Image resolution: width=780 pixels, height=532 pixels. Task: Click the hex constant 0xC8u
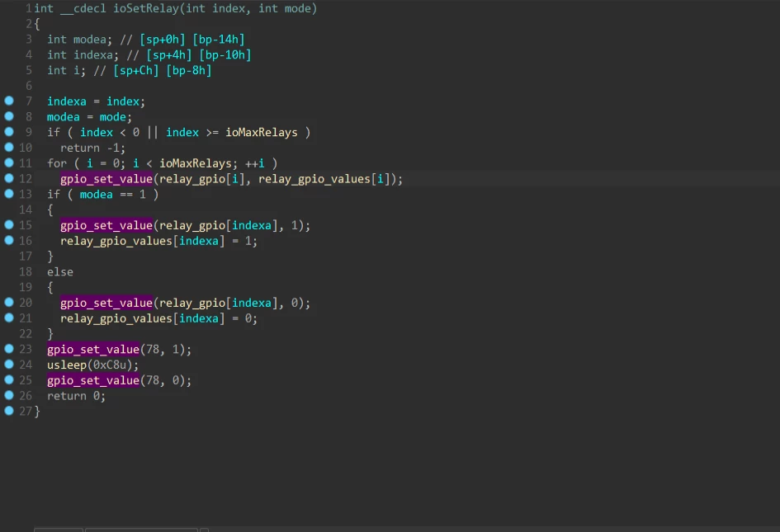coord(111,365)
